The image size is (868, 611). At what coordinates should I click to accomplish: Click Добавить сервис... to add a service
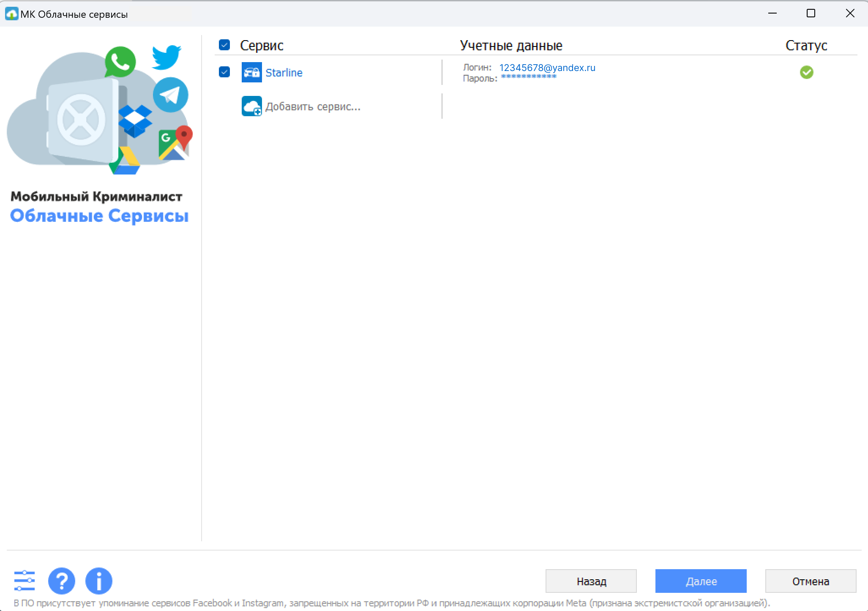313,106
